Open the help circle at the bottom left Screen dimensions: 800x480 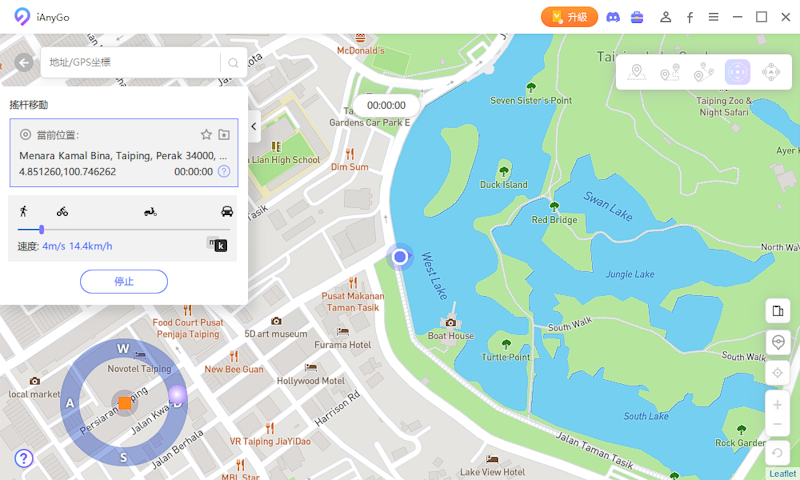[24, 459]
